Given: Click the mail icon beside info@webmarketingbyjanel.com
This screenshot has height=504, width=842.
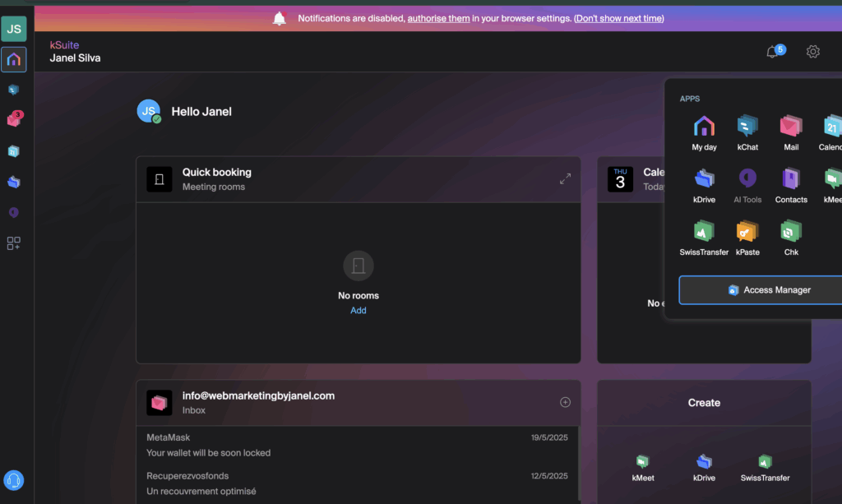Looking at the screenshot, I should click(160, 403).
